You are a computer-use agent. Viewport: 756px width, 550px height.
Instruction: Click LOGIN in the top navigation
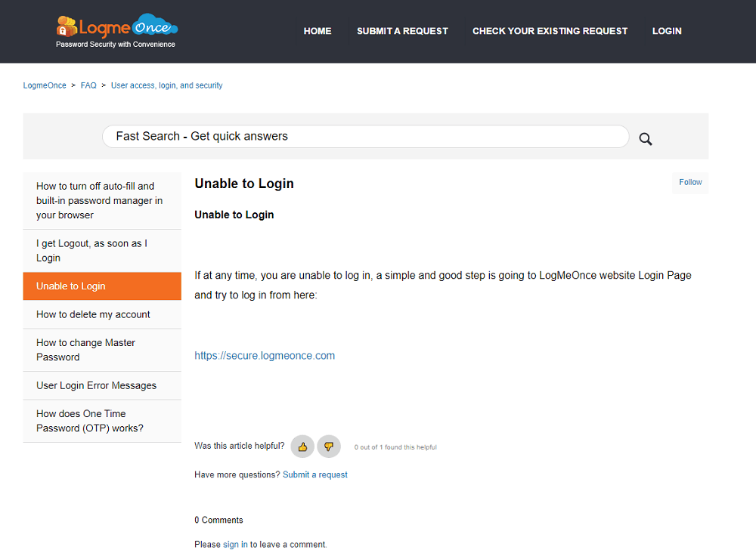[x=667, y=31]
